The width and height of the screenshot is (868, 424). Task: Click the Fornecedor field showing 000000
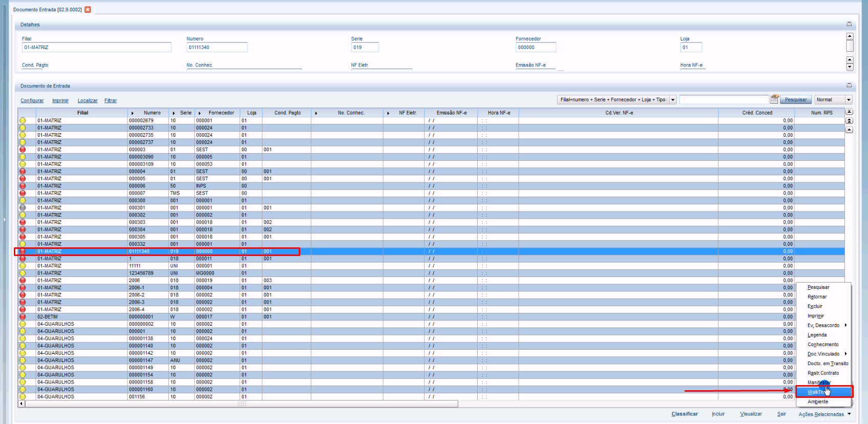click(x=536, y=47)
